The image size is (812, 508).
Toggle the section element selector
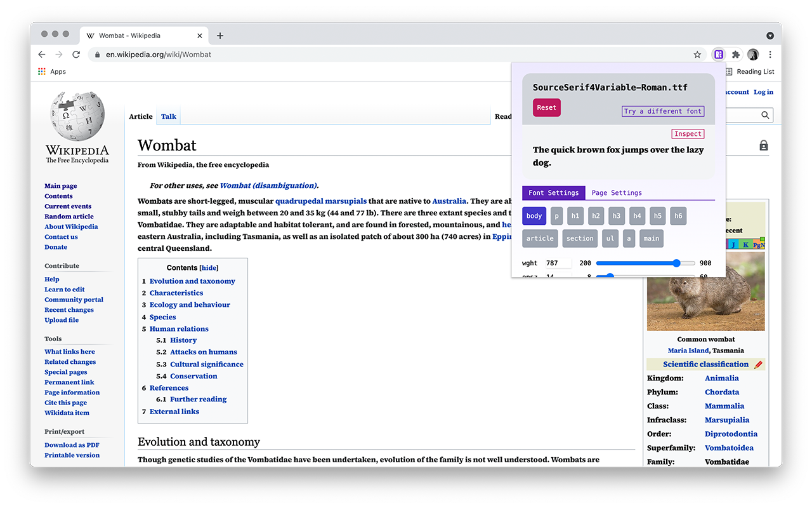579,238
